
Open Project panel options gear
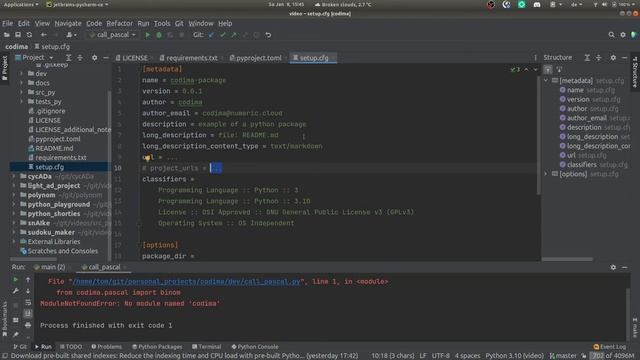(x=94, y=58)
